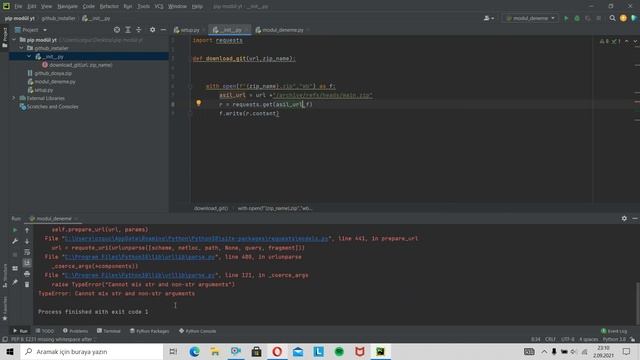Click the Run with Coverage icon
The image size is (640, 360).
coord(588,18)
